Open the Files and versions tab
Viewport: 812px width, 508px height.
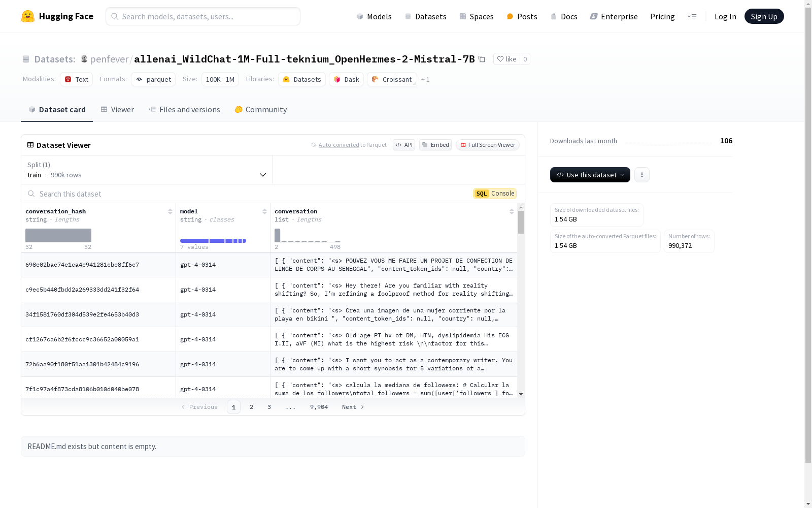(184, 110)
